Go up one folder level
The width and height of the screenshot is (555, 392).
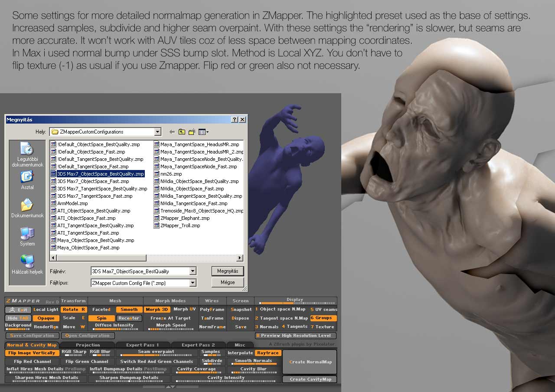[x=182, y=132]
